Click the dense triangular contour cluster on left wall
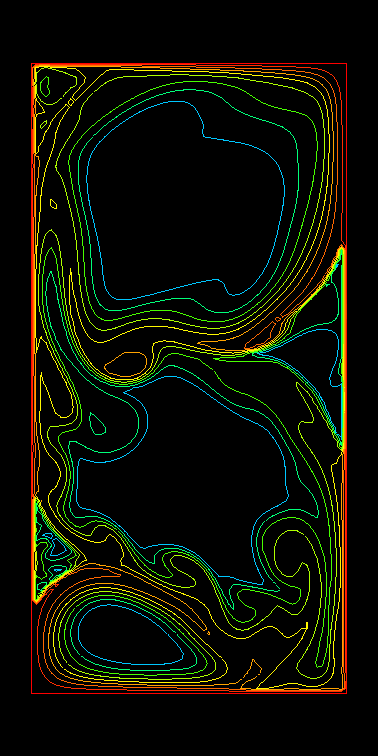Viewport: 378px width, 756px height. 53,550
